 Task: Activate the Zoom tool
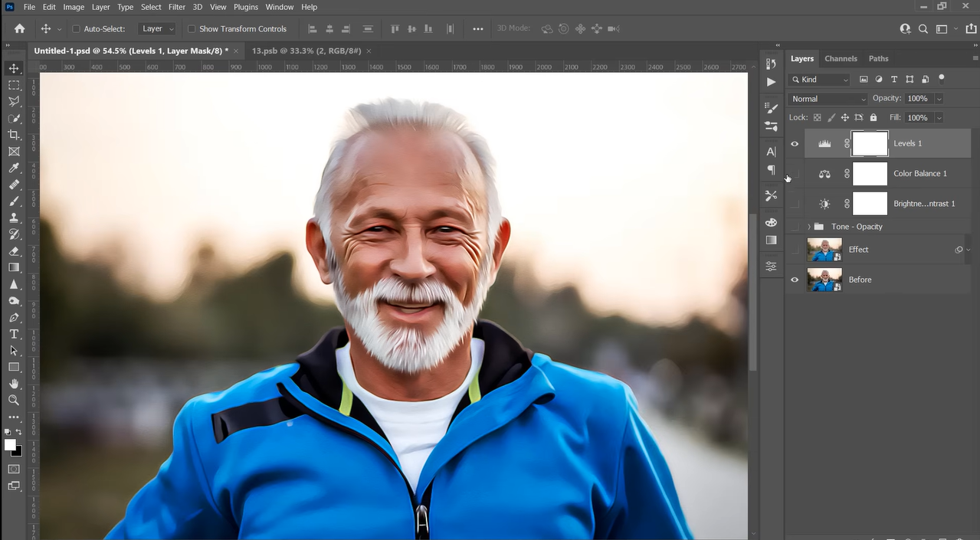click(14, 400)
